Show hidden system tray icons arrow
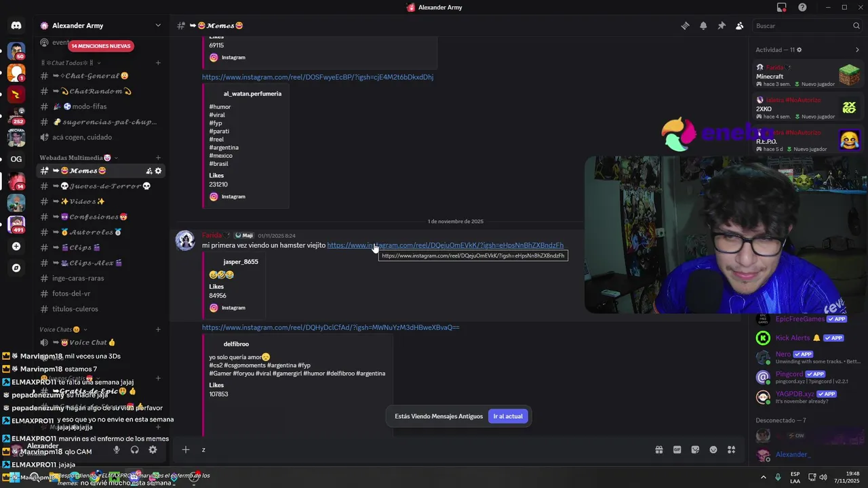 [x=763, y=477]
